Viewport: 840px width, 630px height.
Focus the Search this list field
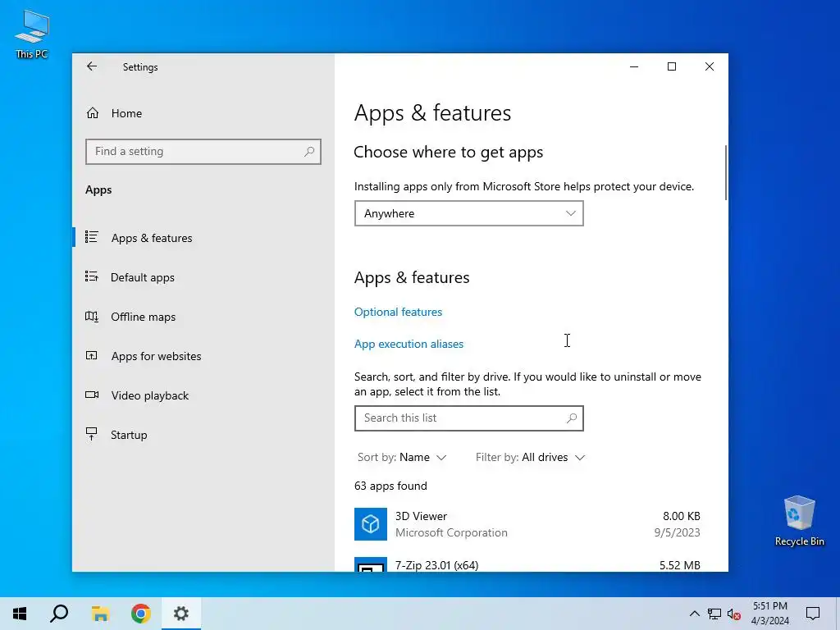tap(468, 418)
